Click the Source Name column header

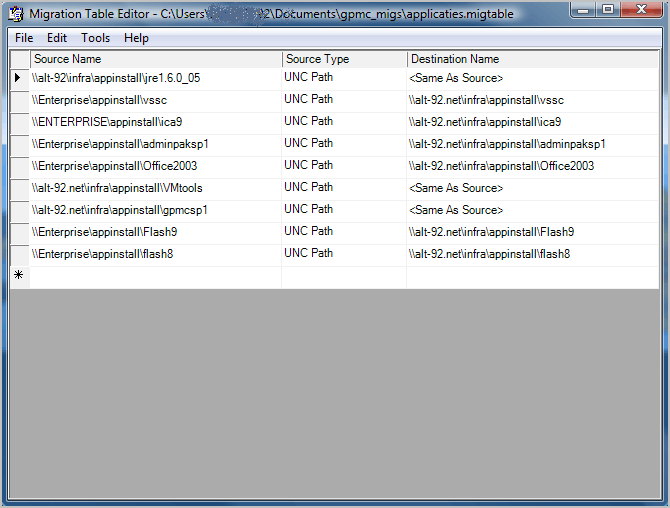156,59
